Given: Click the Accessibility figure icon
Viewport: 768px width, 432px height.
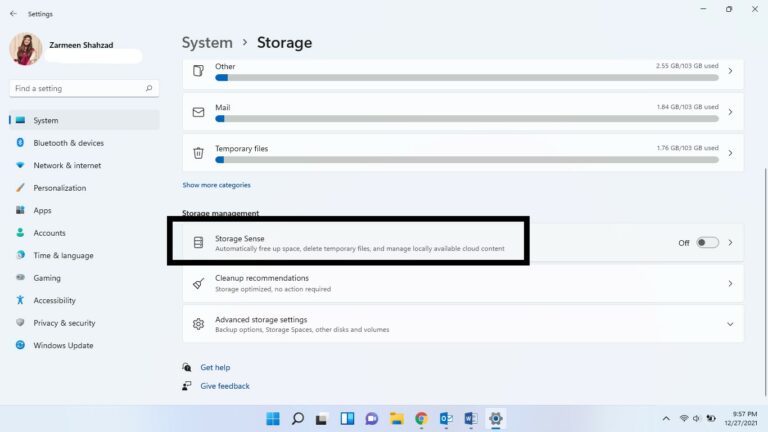Looking at the screenshot, I should pos(20,300).
